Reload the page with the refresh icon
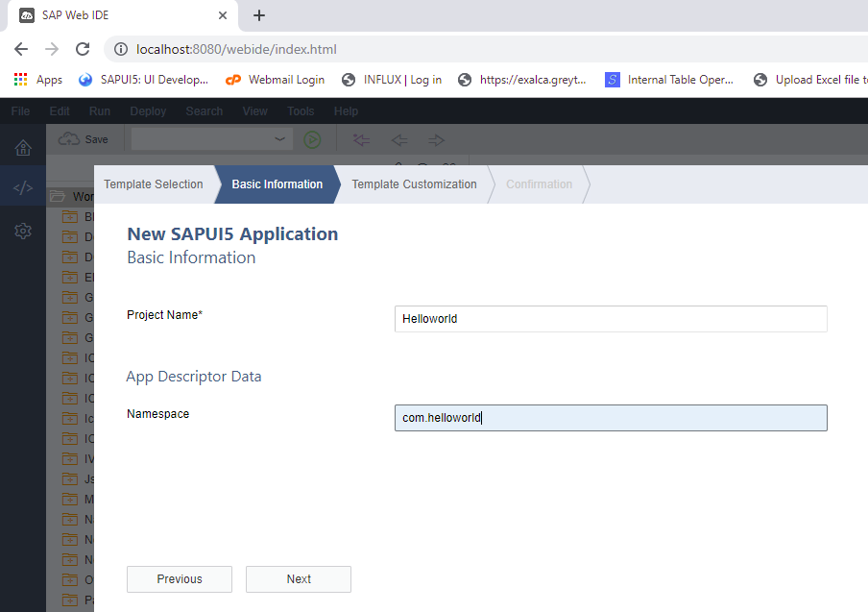 click(x=83, y=49)
